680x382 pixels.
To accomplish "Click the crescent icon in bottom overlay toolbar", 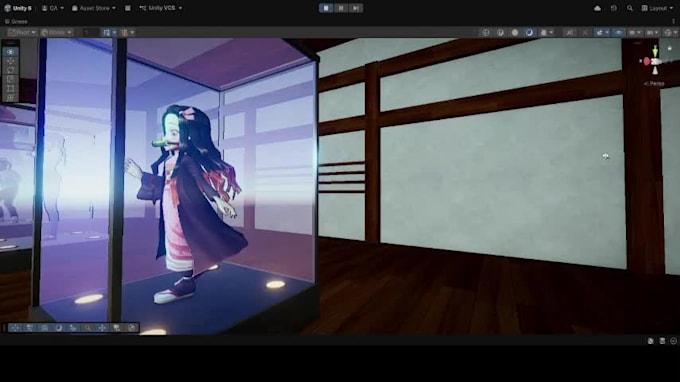I will [59, 328].
